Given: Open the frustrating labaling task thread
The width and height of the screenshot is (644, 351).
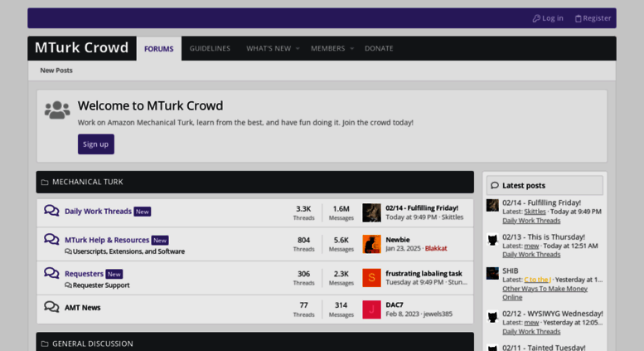Looking at the screenshot, I should [x=424, y=273].
